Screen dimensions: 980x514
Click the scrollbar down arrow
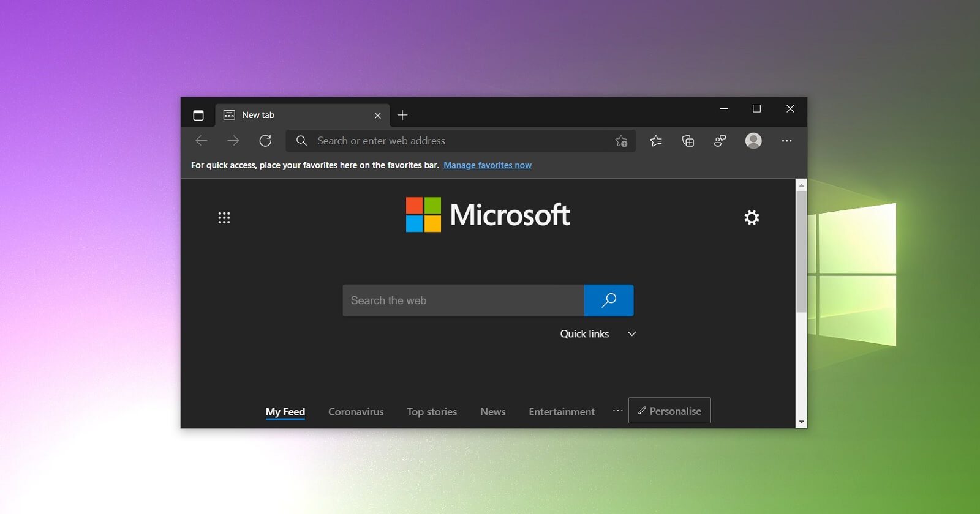801,422
